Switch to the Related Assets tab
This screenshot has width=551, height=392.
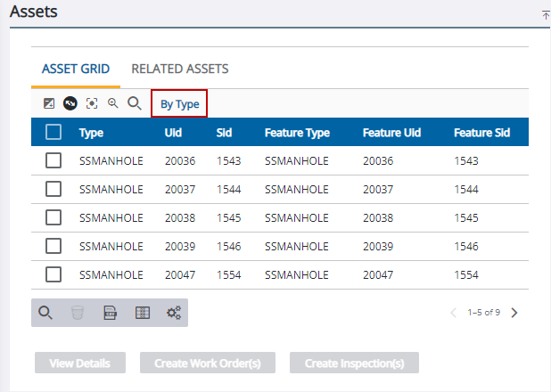(x=179, y=69)
